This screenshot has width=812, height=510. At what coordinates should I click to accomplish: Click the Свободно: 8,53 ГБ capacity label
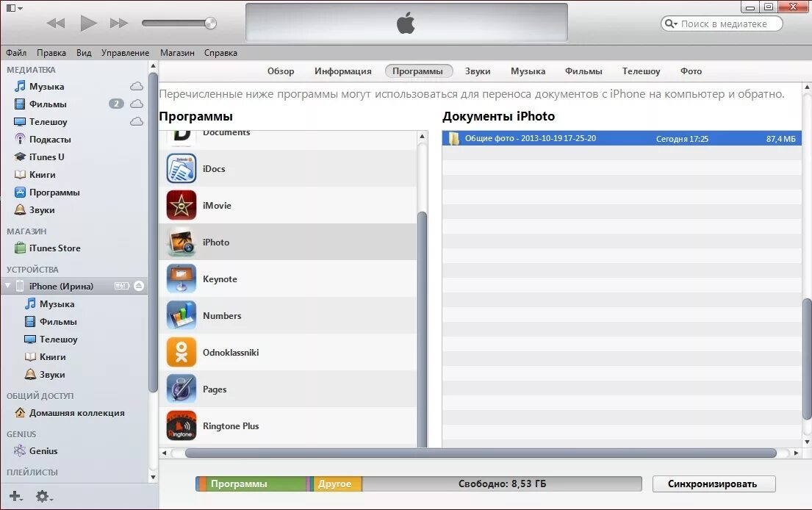pos(503,484)
